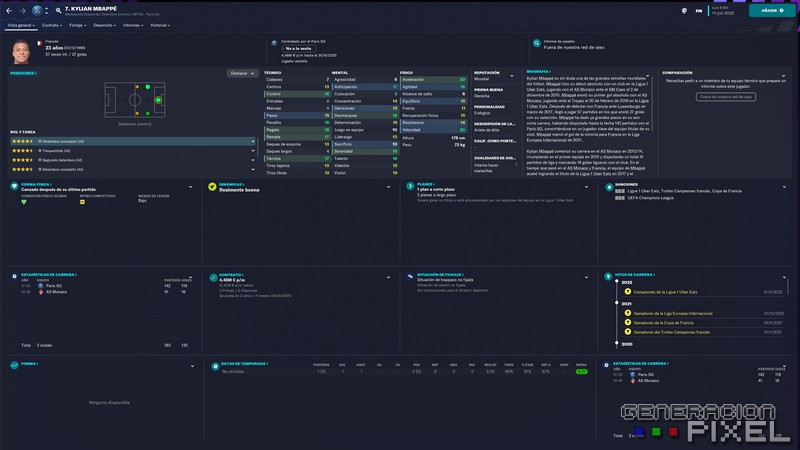Click Kylian Mbappé's portrait photo
This screenshot has height=450, width=800.
coord(21,52)
